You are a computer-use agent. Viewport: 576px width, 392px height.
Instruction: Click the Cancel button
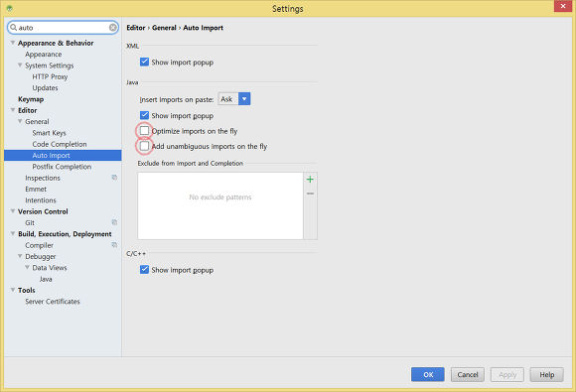(468, 374)
